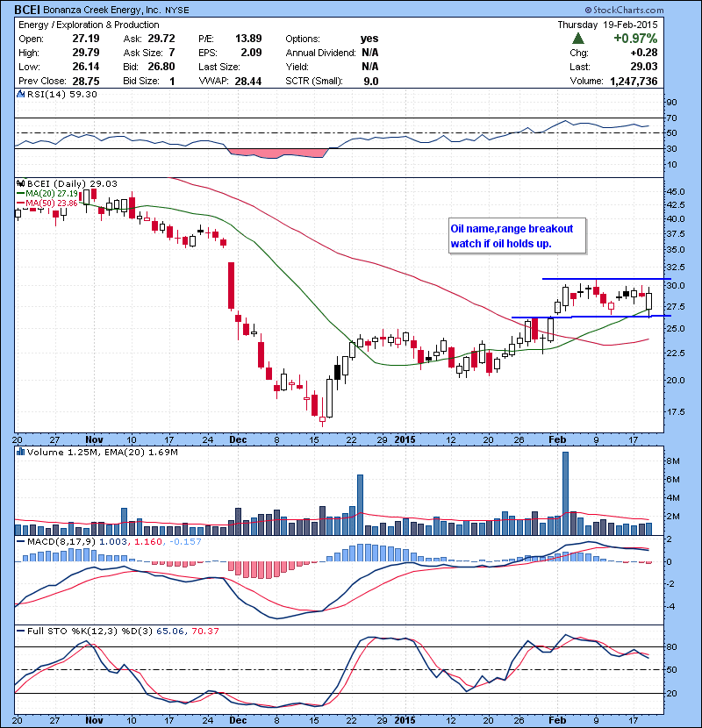Viewport: 702px width, 728px height.
Task: Click the P/E value 13.89
Action: coord(248,39)
